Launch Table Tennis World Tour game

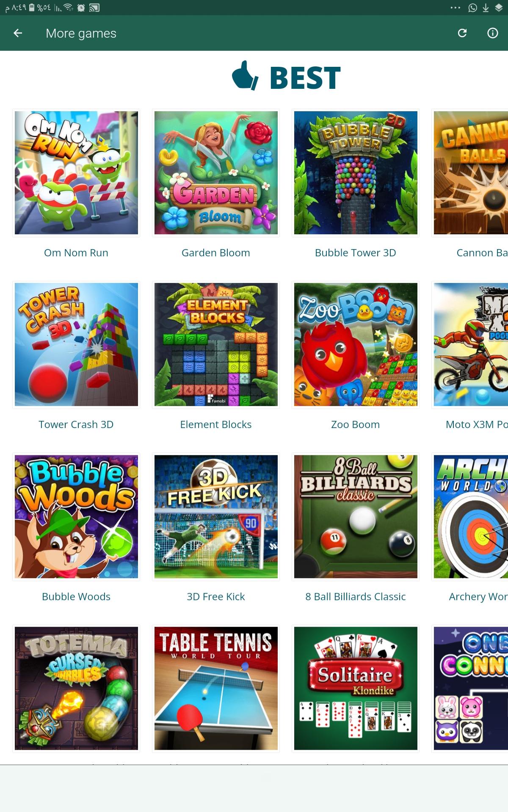point(216,689)
